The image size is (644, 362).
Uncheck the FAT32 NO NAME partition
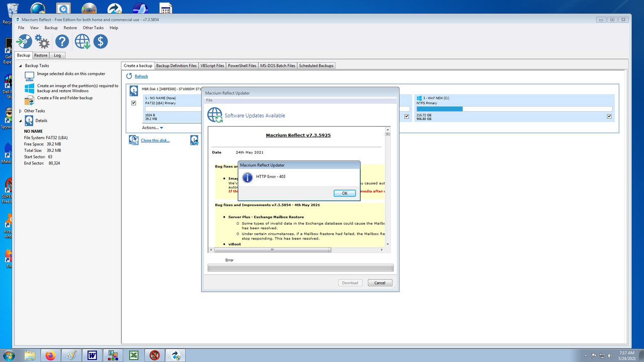133,103
